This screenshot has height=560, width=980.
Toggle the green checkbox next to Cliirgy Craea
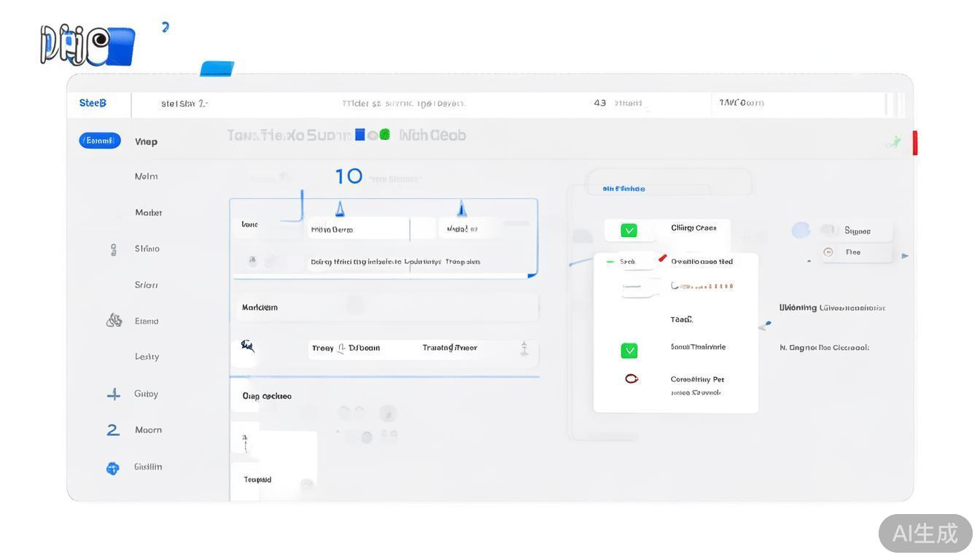629,230
